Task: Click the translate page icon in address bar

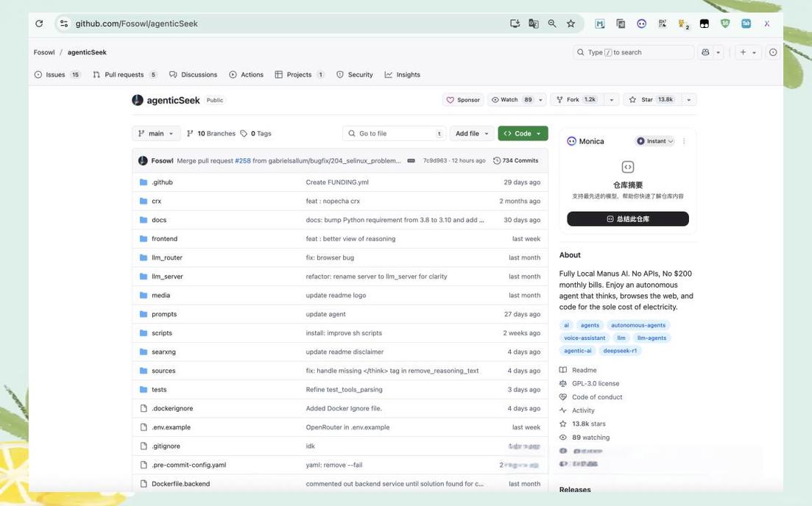Action: pos(534,24)
